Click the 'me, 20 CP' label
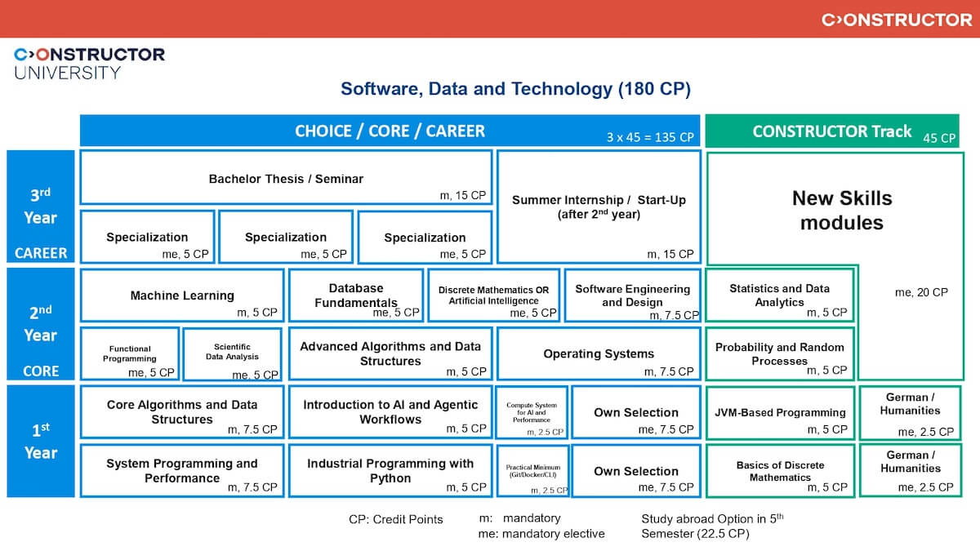 click(x=921, y=291)
